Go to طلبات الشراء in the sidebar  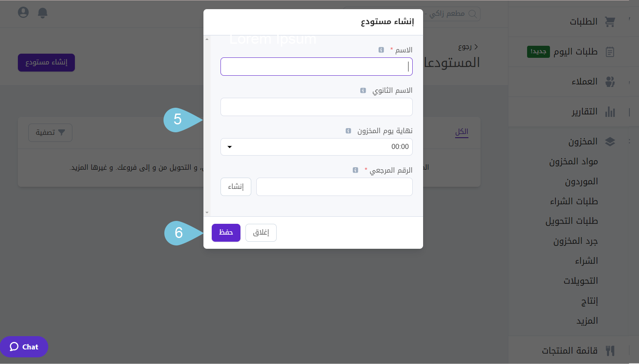click(574, 201)
